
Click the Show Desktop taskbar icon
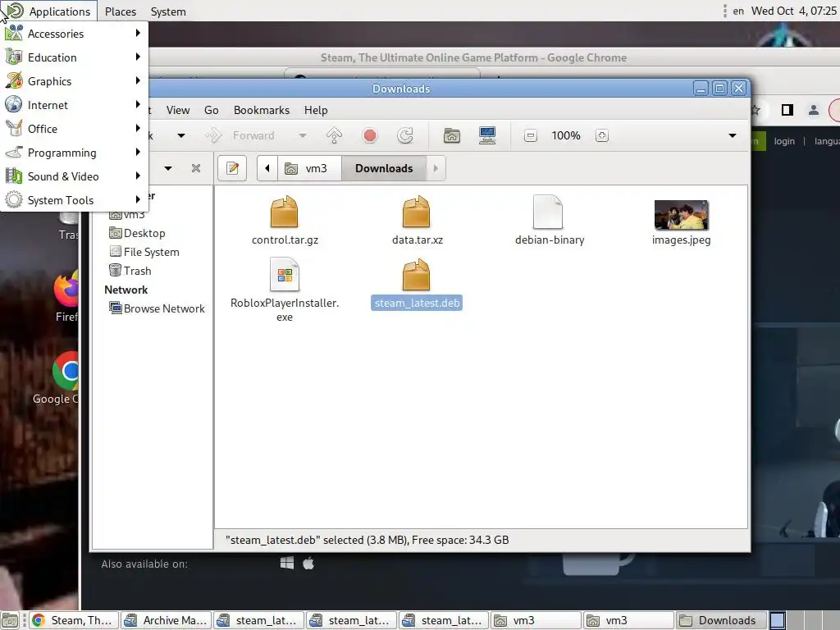10,620
